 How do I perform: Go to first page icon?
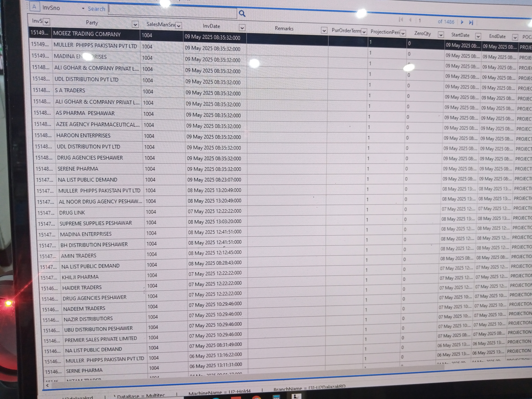click(401, 20)
